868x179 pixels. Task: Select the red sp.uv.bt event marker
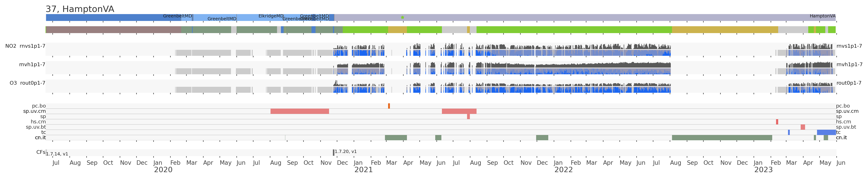803,127
